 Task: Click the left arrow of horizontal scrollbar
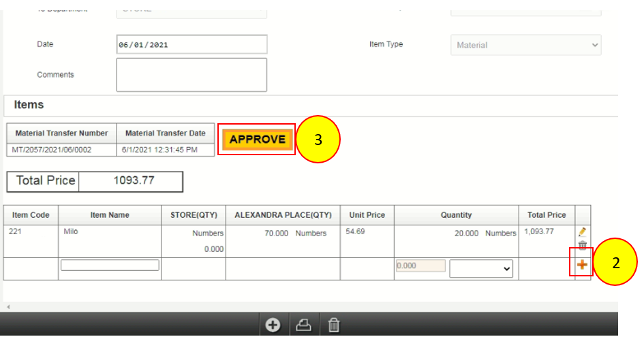(8, 308)
